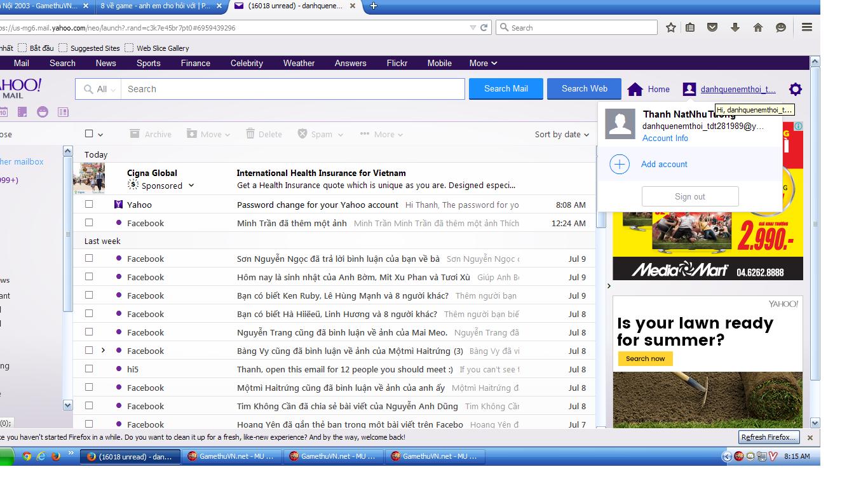Image resolution: width=868 pixels, height=488 pixels.
Task: Click the Sign out button
Action: coord(690,196)
